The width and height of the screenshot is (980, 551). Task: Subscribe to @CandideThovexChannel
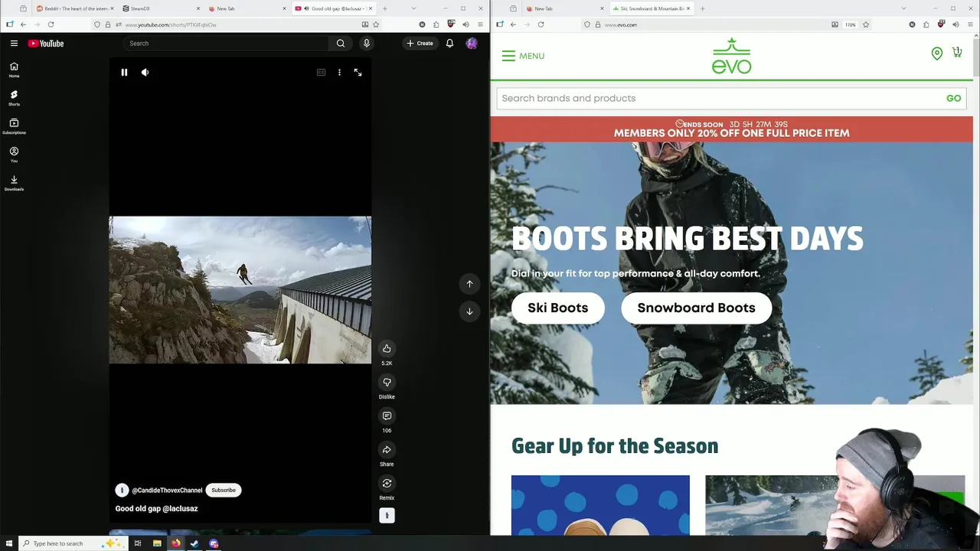[224, 490]
